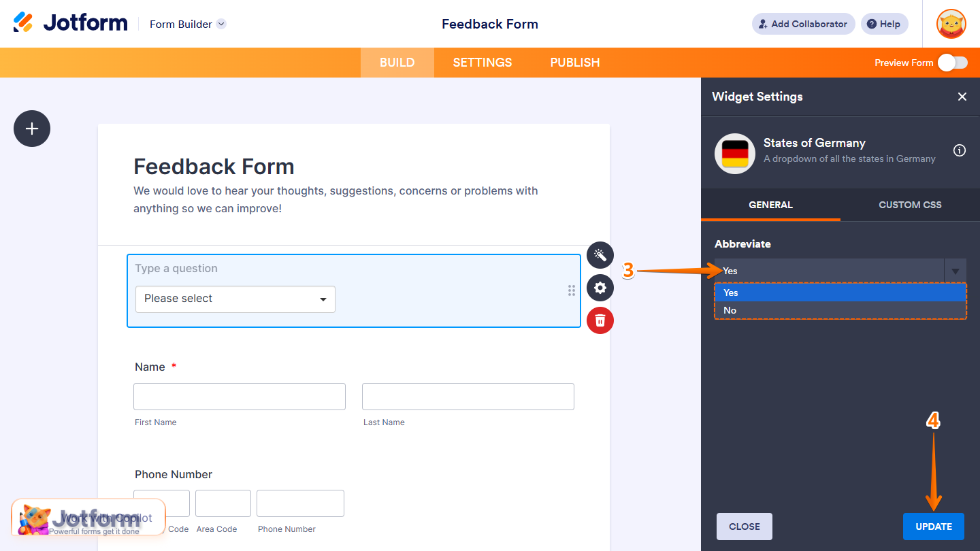Switch to the SETTINGS tab
Screen dimensions: 980x551
[x=482, y=62]
